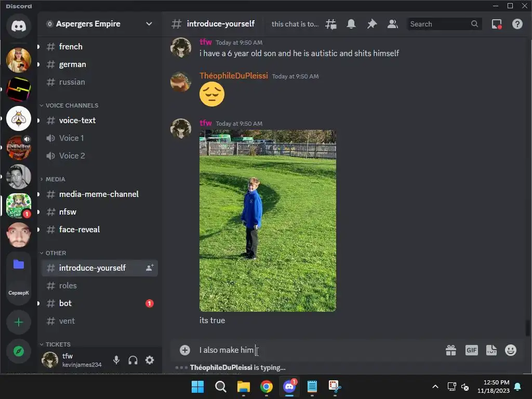
Task: Open Windows taskbar search
Action: tap(220, 387)
